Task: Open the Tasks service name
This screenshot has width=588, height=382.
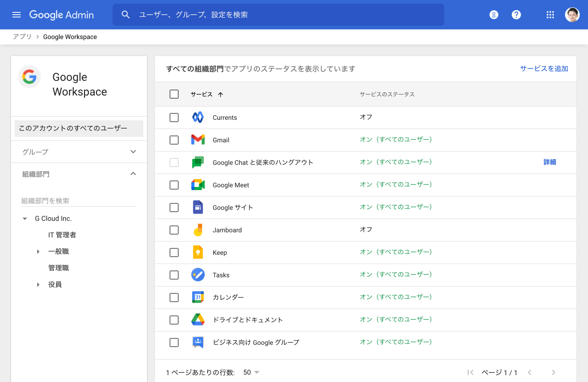Action: (x=221, y=275)
